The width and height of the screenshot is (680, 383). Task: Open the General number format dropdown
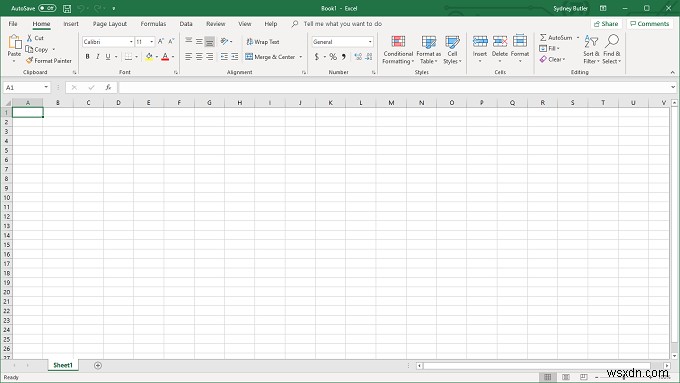pos(370,42)
